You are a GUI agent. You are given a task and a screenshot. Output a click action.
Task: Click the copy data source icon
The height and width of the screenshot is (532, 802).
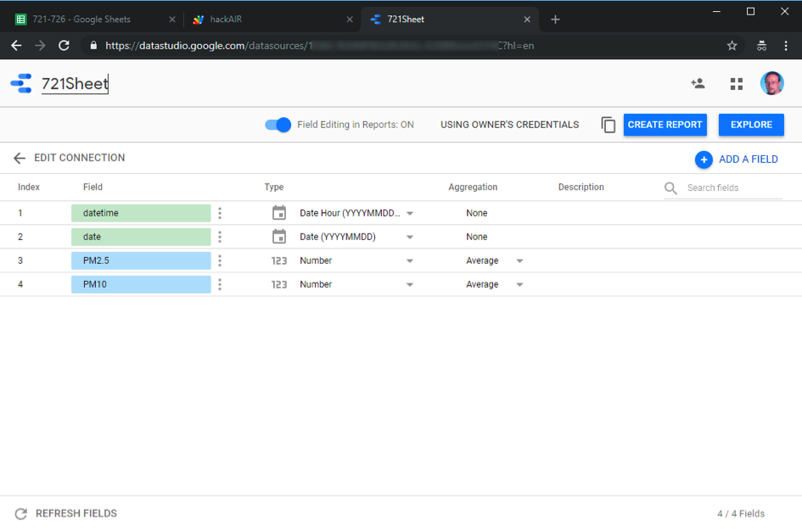pos(609,125)
